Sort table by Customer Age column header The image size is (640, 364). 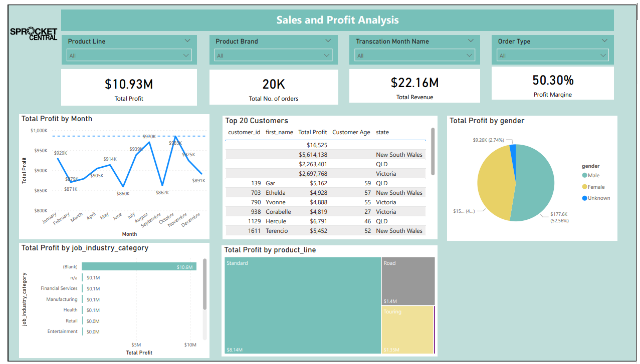coord(351,132)
